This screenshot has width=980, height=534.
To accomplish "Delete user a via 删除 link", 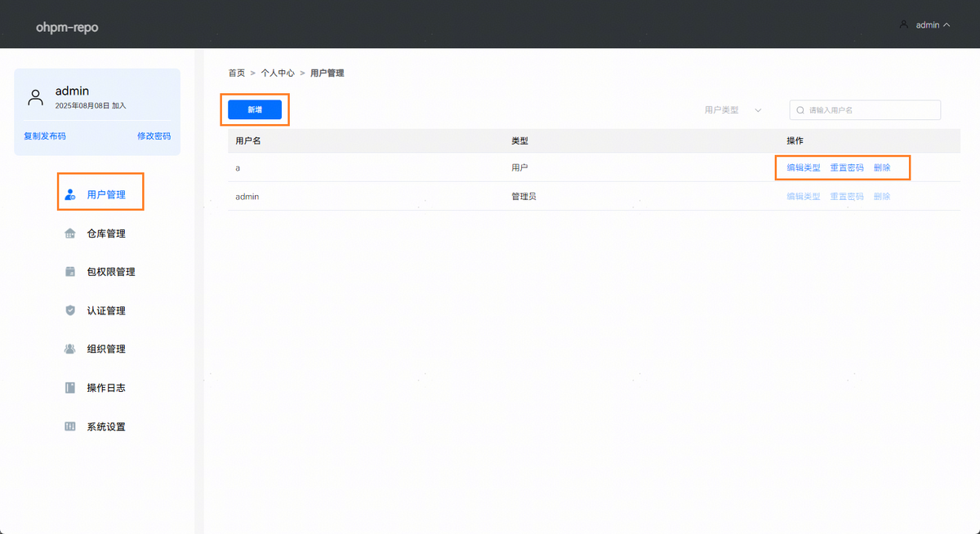I will 882,167.
